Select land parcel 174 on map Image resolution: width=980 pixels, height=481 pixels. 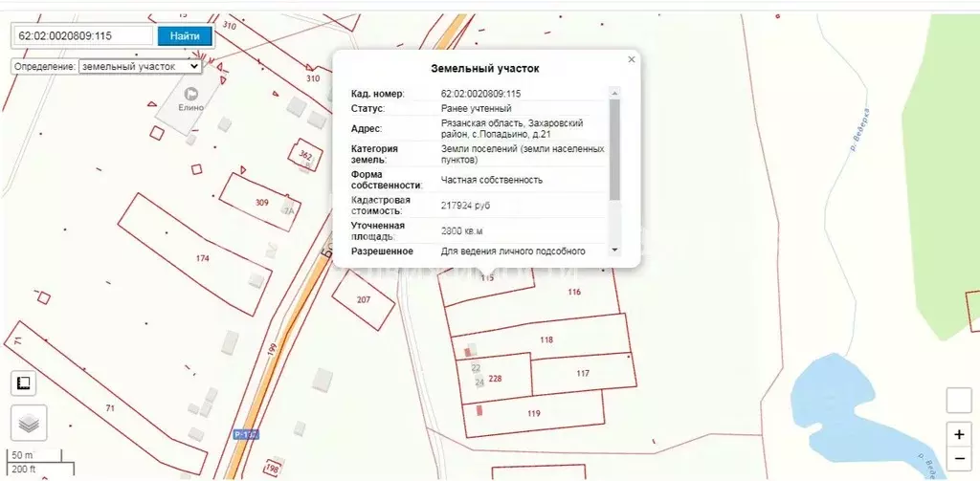coord(201,258)
